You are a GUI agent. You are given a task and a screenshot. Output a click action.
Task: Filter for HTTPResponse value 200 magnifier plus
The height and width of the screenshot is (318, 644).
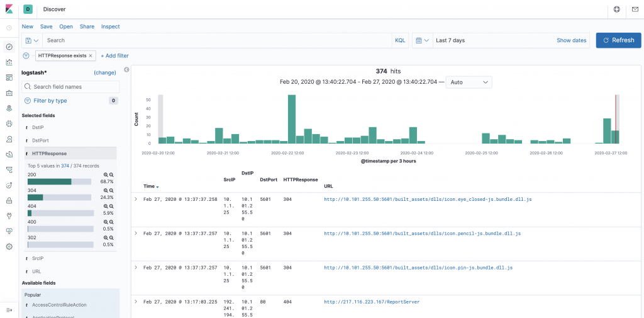[106, 175]
